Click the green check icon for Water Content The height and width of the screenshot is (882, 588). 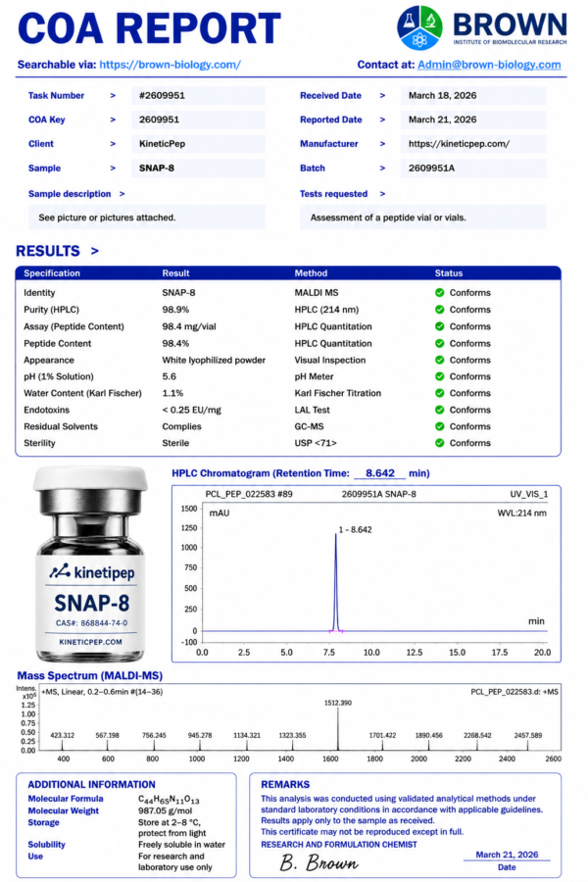(439, 393)
